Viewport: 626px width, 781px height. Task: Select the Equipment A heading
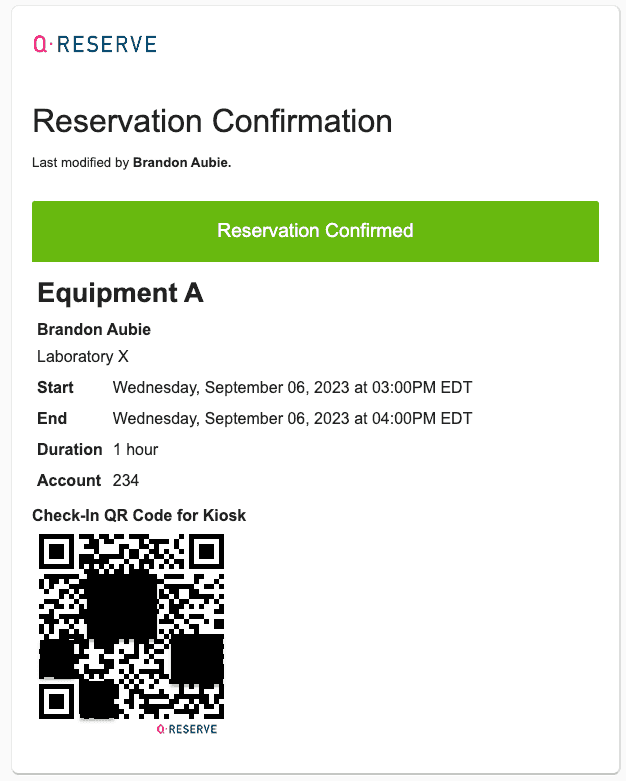120,293
